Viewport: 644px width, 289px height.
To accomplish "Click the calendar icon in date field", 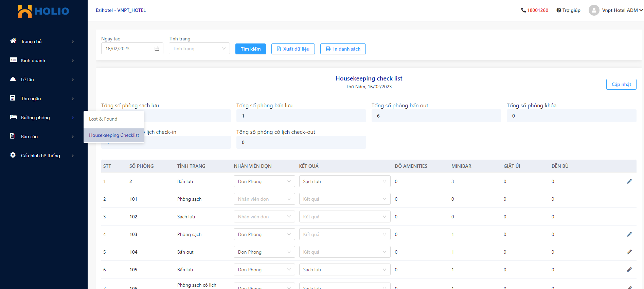I will click(x=157, y=49).
